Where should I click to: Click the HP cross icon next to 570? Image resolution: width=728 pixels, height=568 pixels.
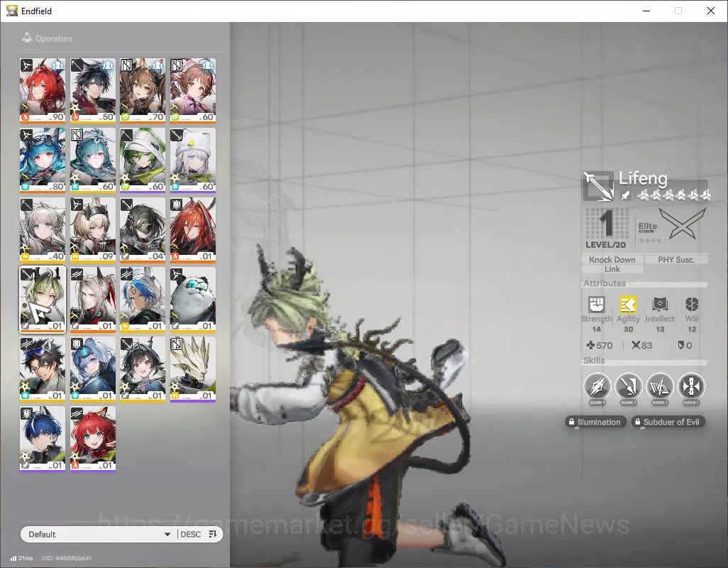(x=590, y=345)
